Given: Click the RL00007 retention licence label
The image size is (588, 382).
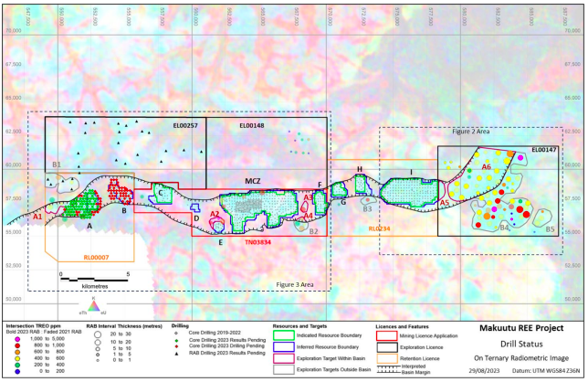Looking at the screenshot, I should pos(97,258).
